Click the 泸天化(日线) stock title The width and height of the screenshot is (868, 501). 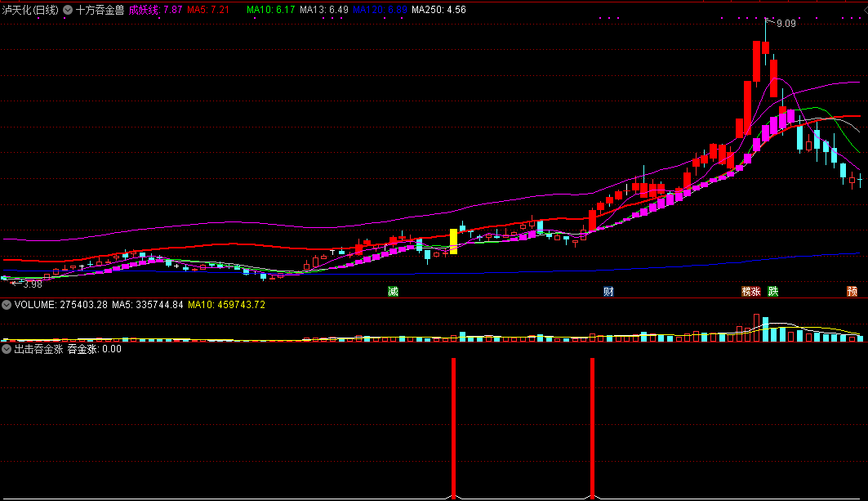click(x=30, y=10)
